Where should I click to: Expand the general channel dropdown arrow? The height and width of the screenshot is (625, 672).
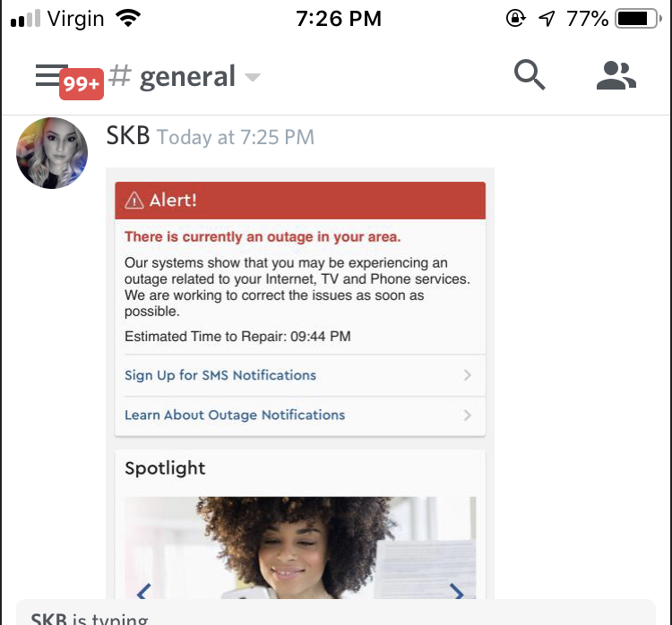(x=253, y=77)
